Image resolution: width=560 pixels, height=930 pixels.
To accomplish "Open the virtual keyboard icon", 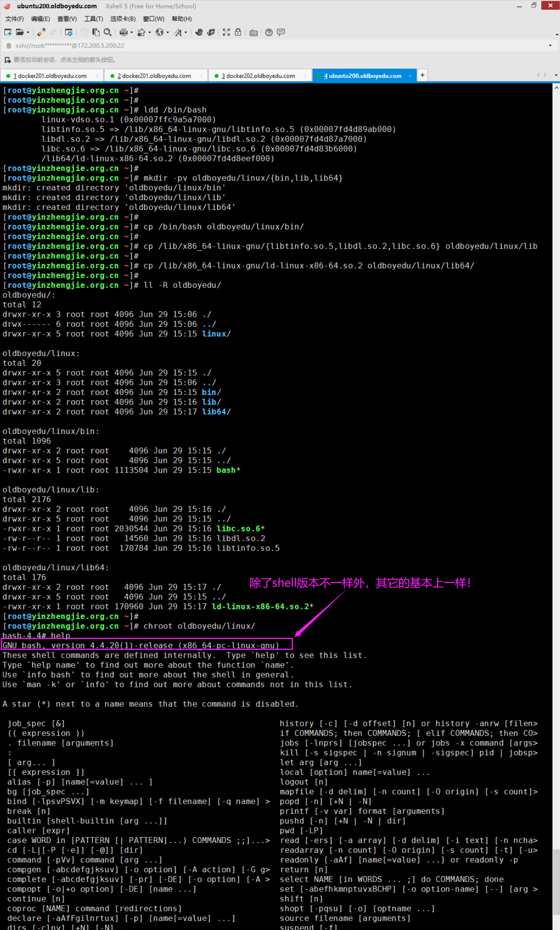I will [x=254, y=32].
